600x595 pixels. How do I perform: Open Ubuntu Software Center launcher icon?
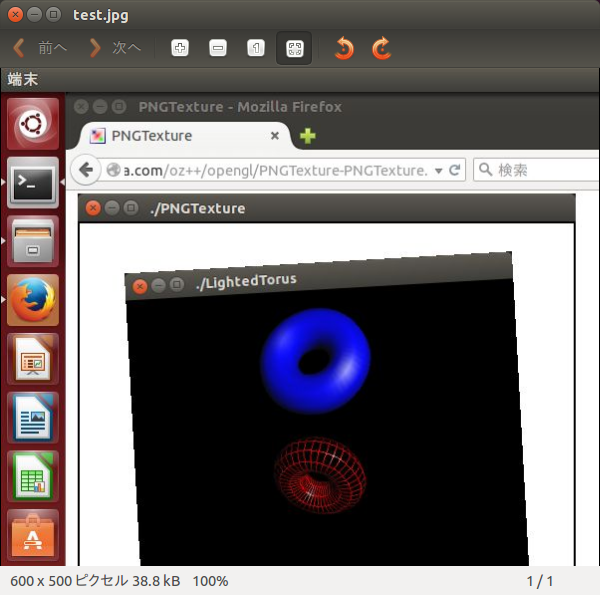[x=33, y=535]
